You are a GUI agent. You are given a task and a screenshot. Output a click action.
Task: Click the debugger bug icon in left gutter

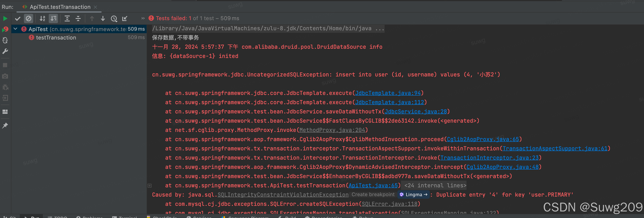(5, 87)
